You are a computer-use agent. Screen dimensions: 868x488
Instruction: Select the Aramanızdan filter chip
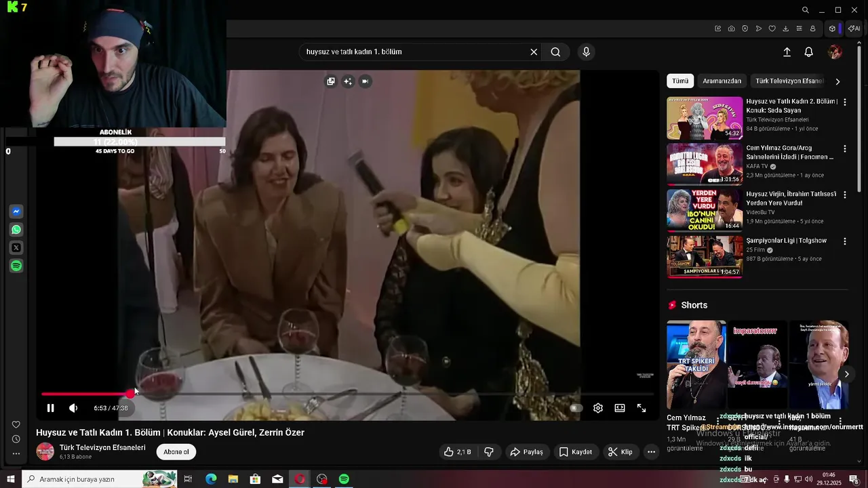pyautogui.click(x=722, y=81)
